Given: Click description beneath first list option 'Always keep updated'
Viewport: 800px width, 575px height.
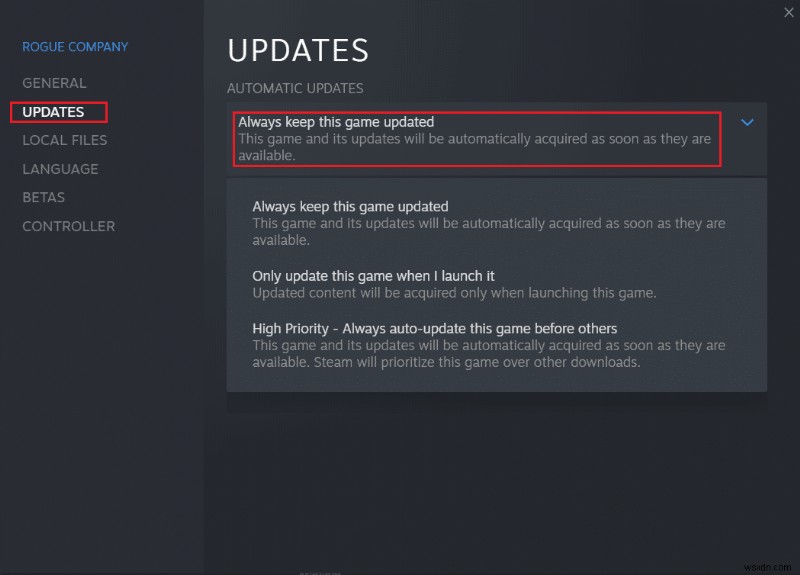Looking at the screenshot, I should click(x=489, y=232).
